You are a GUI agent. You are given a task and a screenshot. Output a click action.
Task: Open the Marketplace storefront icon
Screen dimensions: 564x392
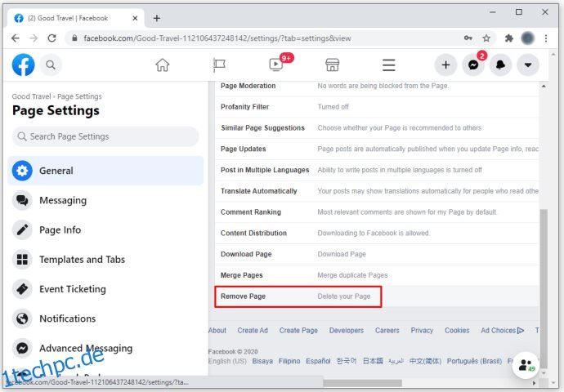[x=332, y=65]
